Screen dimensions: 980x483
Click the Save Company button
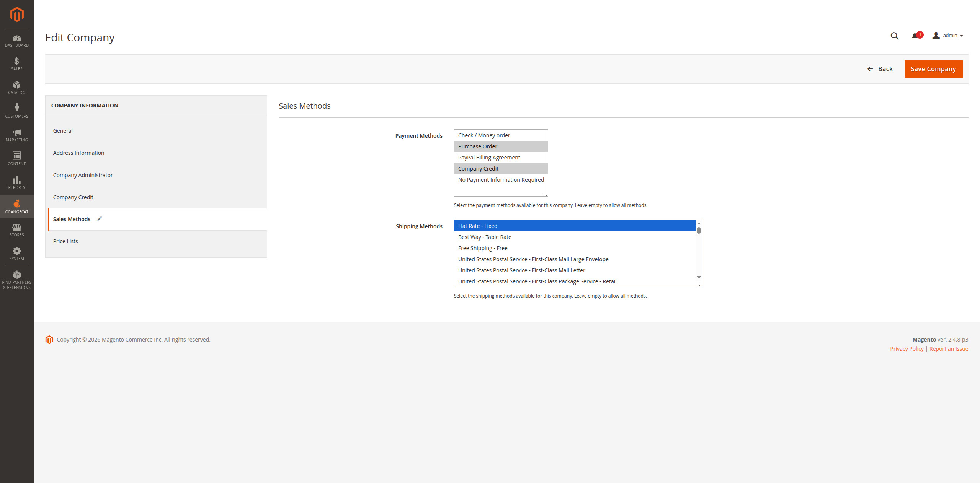point(933,69)
